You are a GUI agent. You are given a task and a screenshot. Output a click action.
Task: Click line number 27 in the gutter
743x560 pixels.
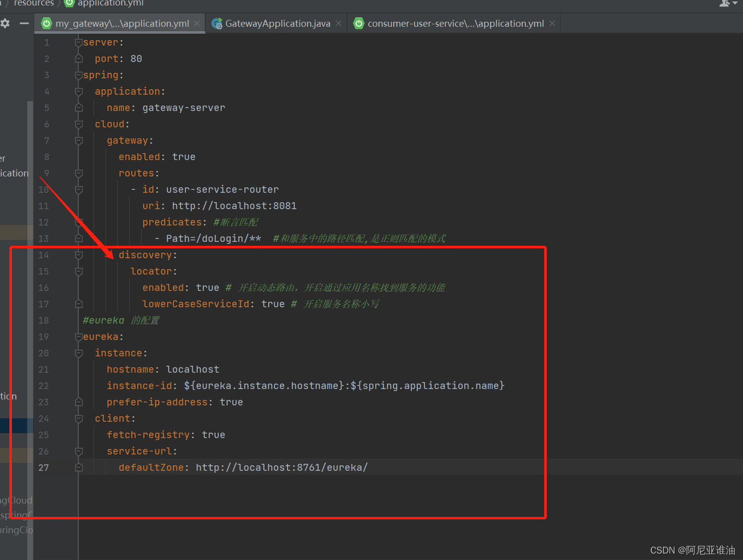(x=44, y=468)
